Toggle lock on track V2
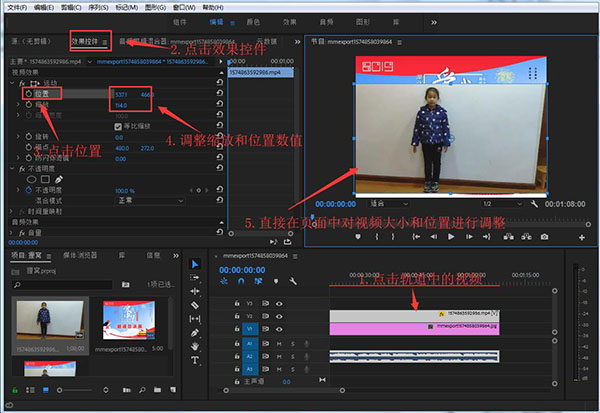 (x=237, y=316)
